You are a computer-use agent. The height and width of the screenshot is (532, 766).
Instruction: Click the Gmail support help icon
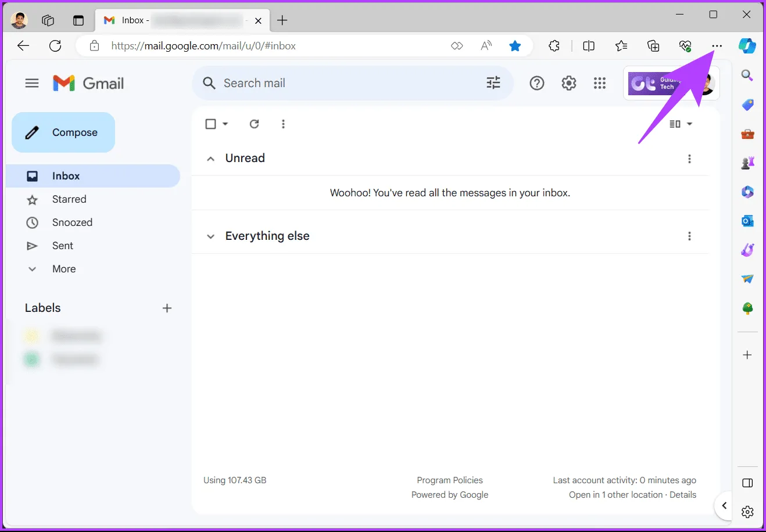pyautogui.click(x=537, y=83)
